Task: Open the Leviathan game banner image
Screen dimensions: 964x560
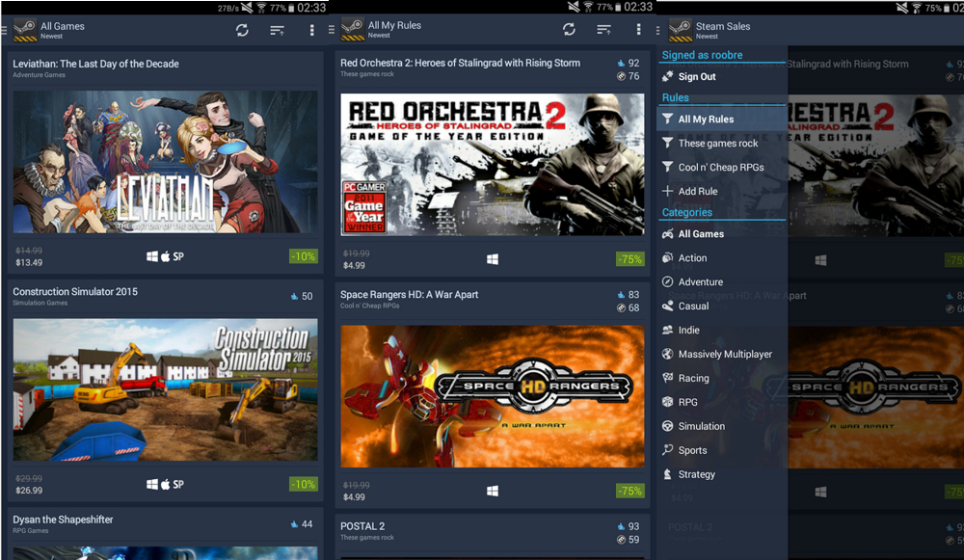Action: [x=165, y=162]
